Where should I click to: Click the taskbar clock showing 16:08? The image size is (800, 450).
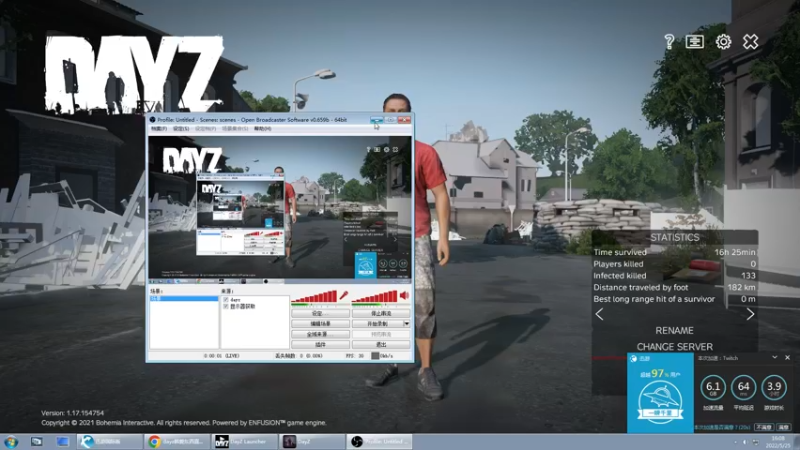pos(779,442)
